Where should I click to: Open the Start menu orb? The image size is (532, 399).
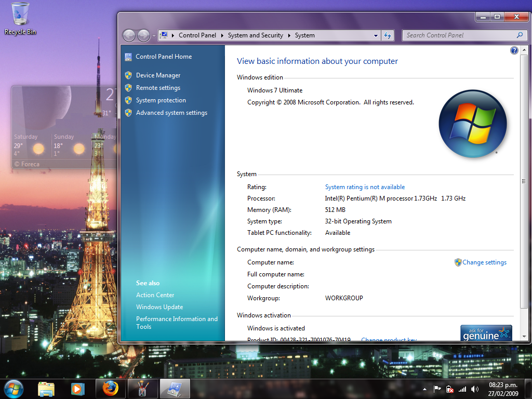click(x=14, y=389)
